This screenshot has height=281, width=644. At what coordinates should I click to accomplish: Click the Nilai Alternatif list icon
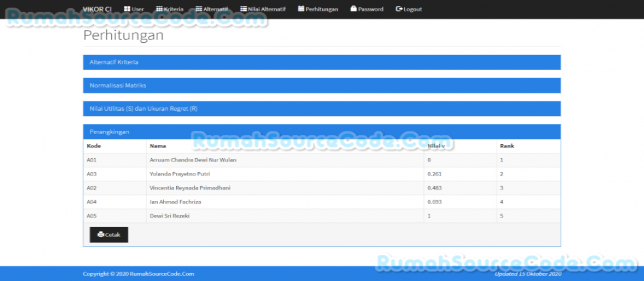click(x=243, y=9)
